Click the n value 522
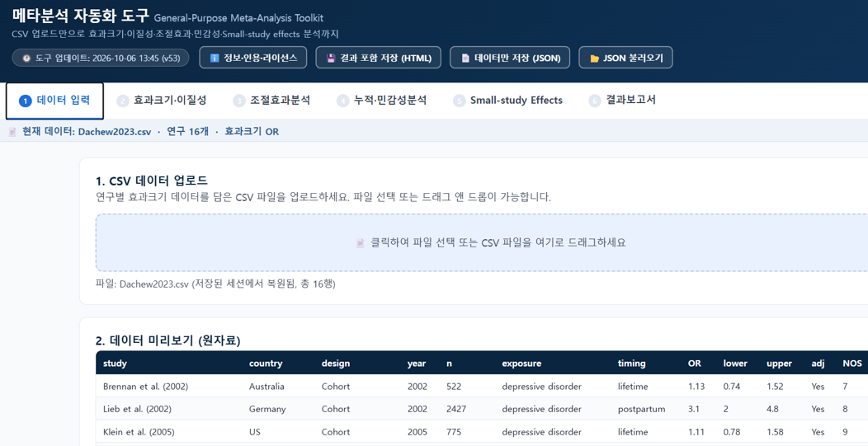868x446 pixels. coord(454,387)
